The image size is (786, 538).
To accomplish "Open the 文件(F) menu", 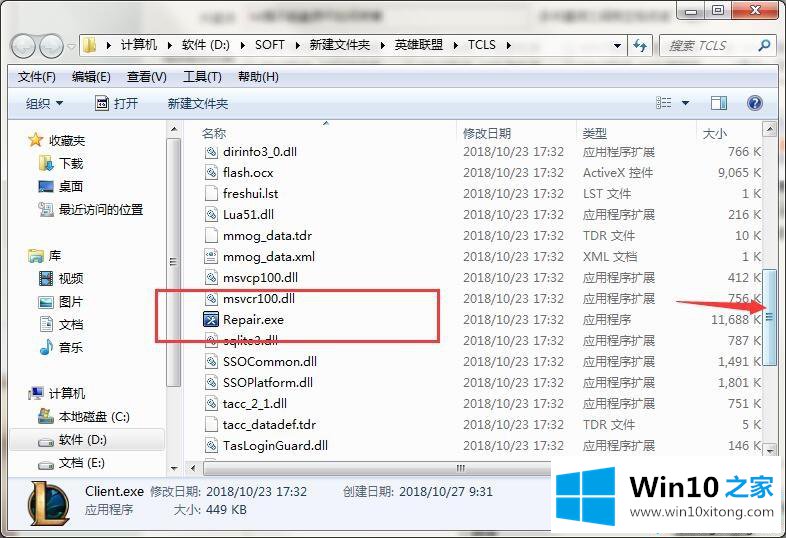I will (37, 77).
